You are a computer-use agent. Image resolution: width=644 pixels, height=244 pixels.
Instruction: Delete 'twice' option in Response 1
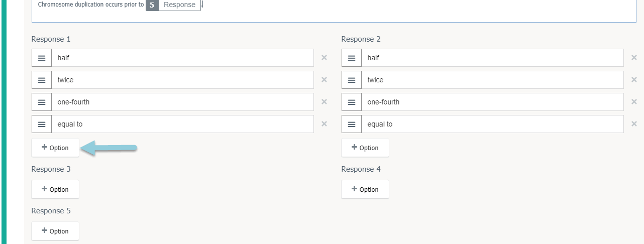[324, 80]
